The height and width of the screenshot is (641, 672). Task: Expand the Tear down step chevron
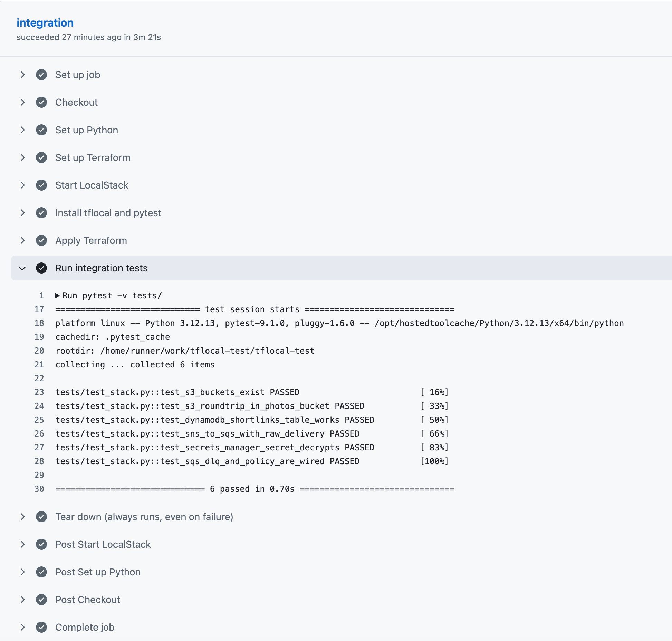22,517
